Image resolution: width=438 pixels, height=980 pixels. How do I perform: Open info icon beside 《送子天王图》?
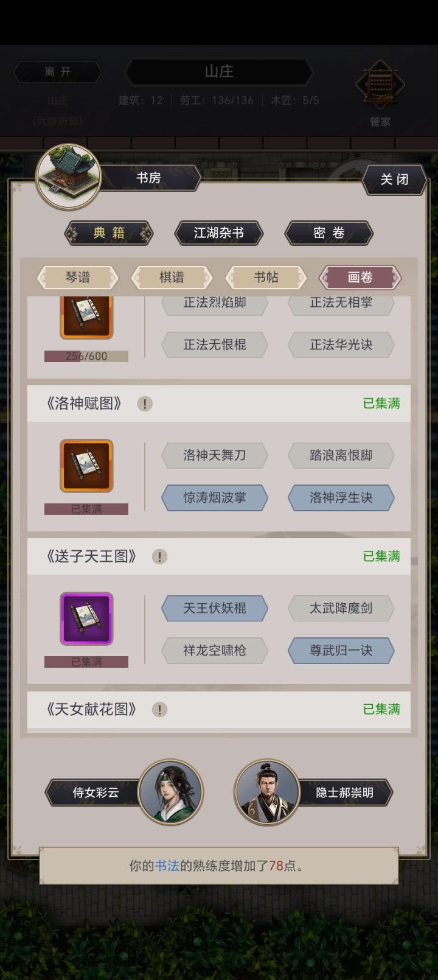pyautogui.click(x=159, y=556)
